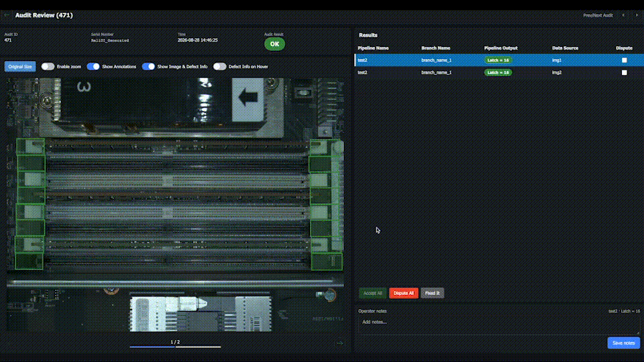Go back with the arrow beside Audit Review
The width and height of the screenshot is (644, 362).
click(7, 15)
